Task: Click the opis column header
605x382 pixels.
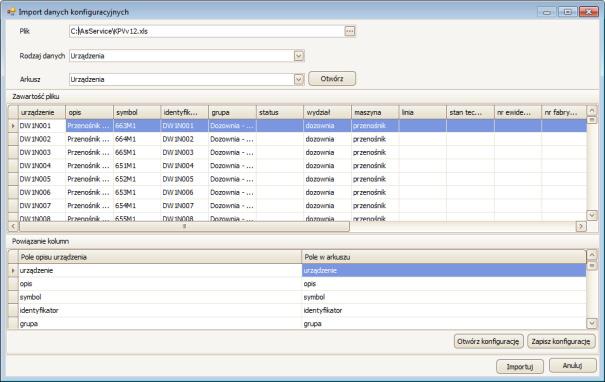Action: 90,112
